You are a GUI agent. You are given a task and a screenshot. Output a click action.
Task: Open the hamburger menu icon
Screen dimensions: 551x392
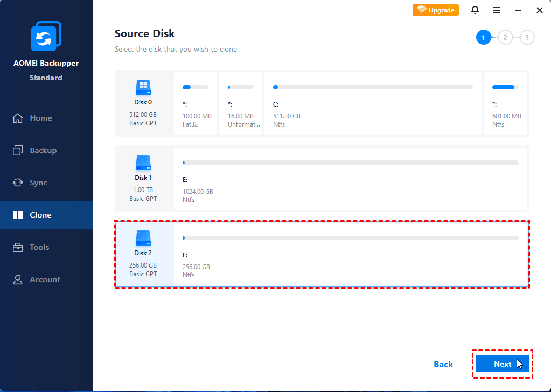(x=496, y=10)
